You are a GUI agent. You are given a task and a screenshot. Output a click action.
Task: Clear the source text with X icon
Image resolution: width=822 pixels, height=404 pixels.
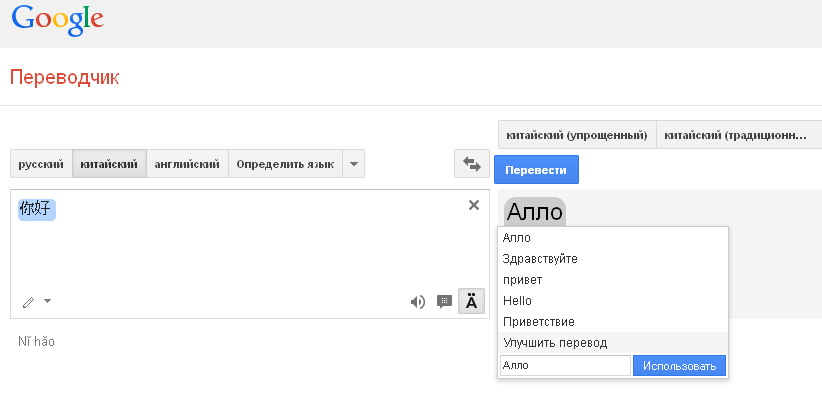[x=474, y=205]
